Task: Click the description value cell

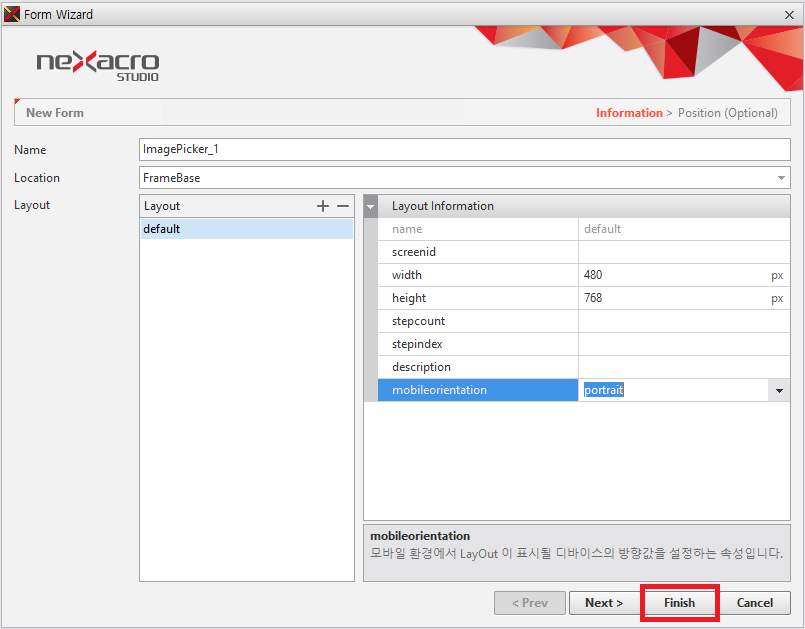Action: pyautogui.click(x=683, y=367)
